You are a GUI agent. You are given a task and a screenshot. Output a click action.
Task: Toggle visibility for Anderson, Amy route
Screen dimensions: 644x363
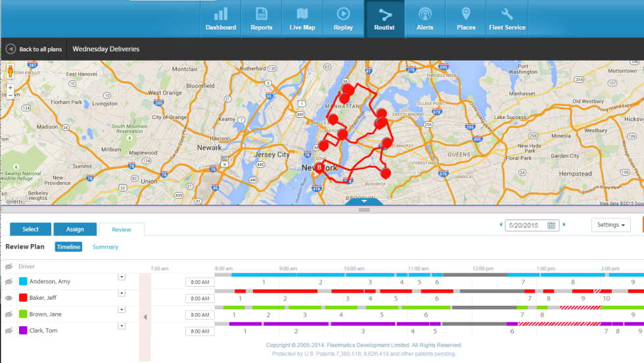(9, 281)
